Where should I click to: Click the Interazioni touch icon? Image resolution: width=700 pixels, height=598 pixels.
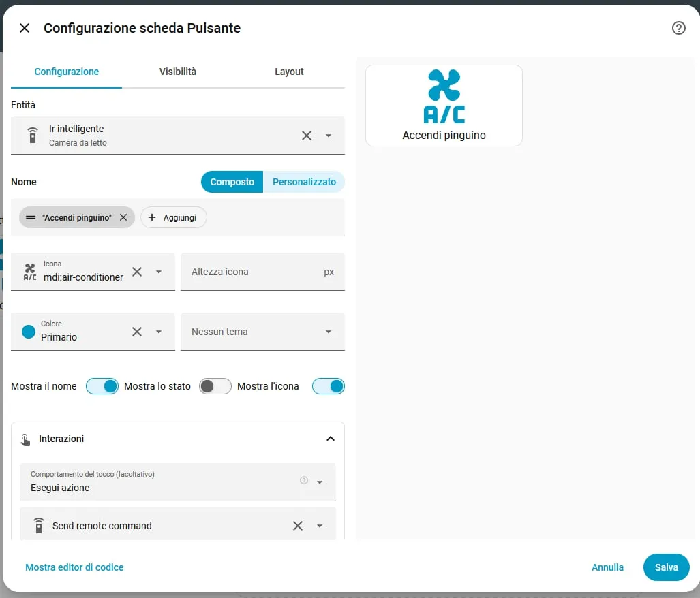pos(25,440)
